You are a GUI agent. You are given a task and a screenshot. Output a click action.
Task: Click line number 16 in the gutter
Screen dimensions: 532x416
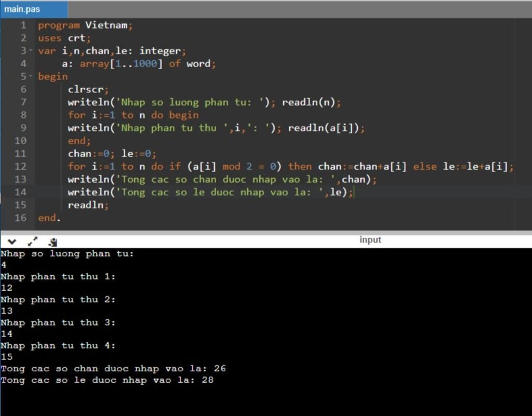20,218
